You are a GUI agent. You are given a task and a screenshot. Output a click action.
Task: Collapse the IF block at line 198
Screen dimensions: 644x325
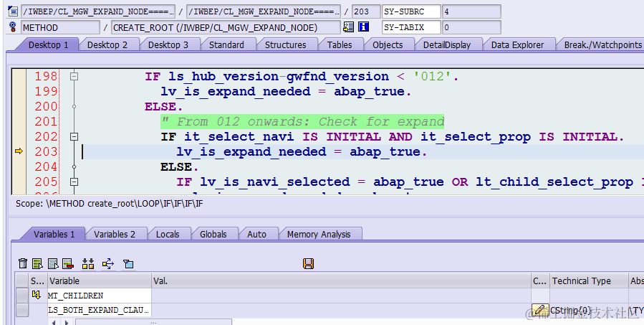[x=74, y=76]
